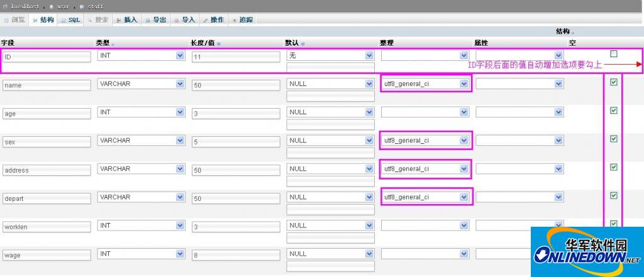The height and width of the screenshot is (277, 644).
Task: Open collation dropdown for ID row
Action: (x=425, y=55)
